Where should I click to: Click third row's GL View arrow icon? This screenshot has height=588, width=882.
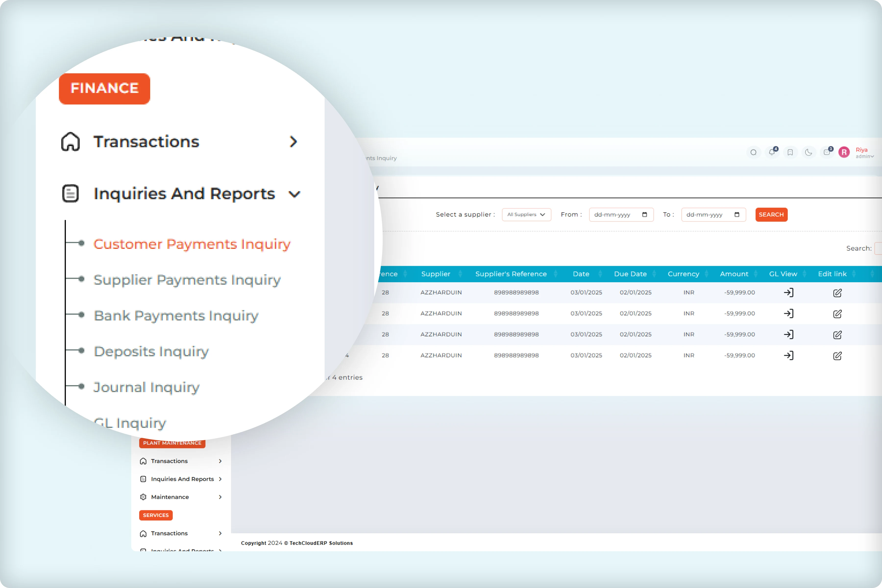point(788,334)
